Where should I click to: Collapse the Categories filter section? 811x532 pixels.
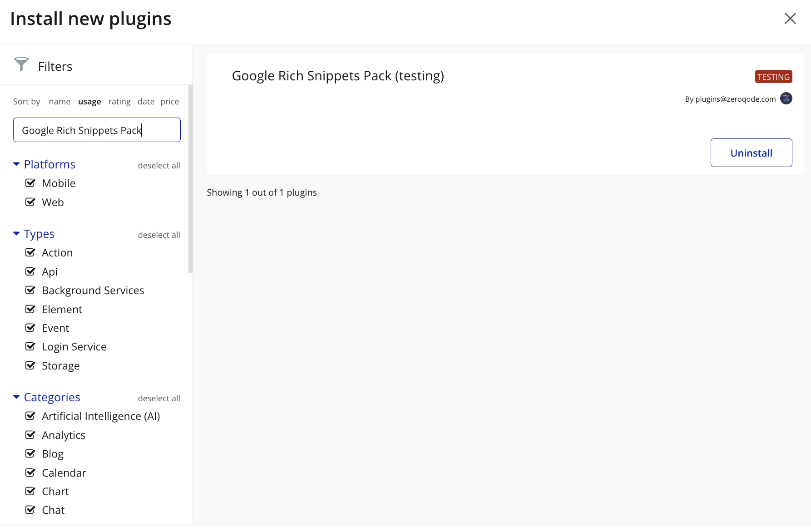click(x=16, y=397)
